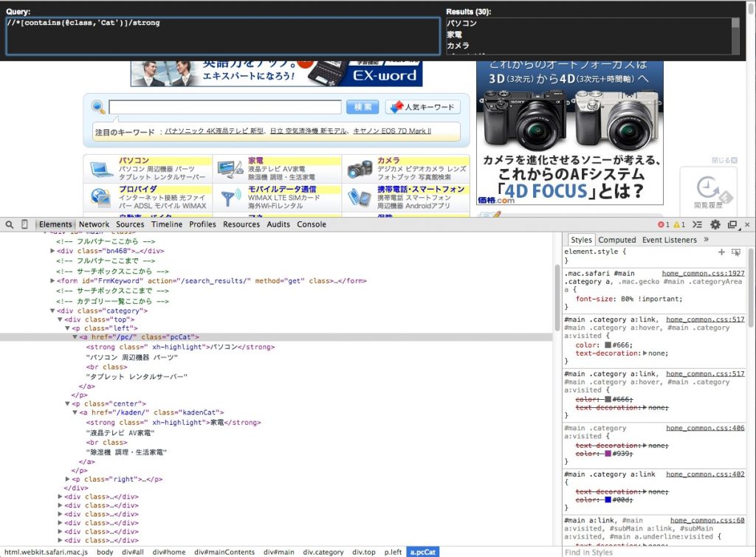Click the パソコン laptop category icon
Image resolution: width=756 pixels, height=557 pixels.
pos(101,169)
